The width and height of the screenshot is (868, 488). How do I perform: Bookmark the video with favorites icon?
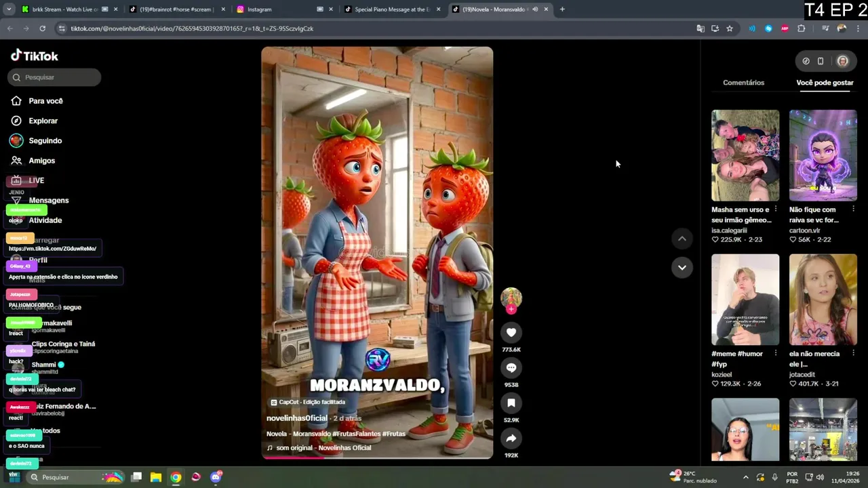[511, 403]
